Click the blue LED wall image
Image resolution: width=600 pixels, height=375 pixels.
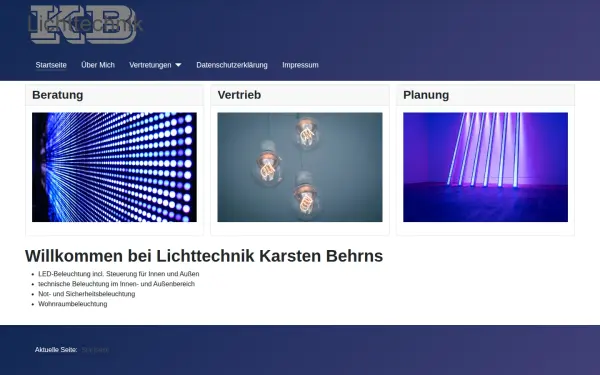tap(114, 167)
